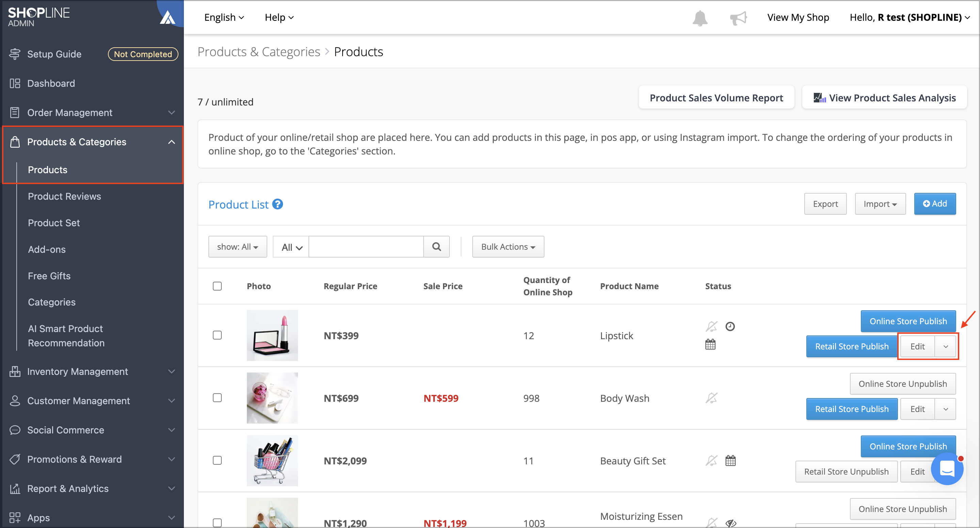Click the Dashboard icon in sidebar
Image resolution: width=980 pixels, height=528 pixels.
click(15, 83)
